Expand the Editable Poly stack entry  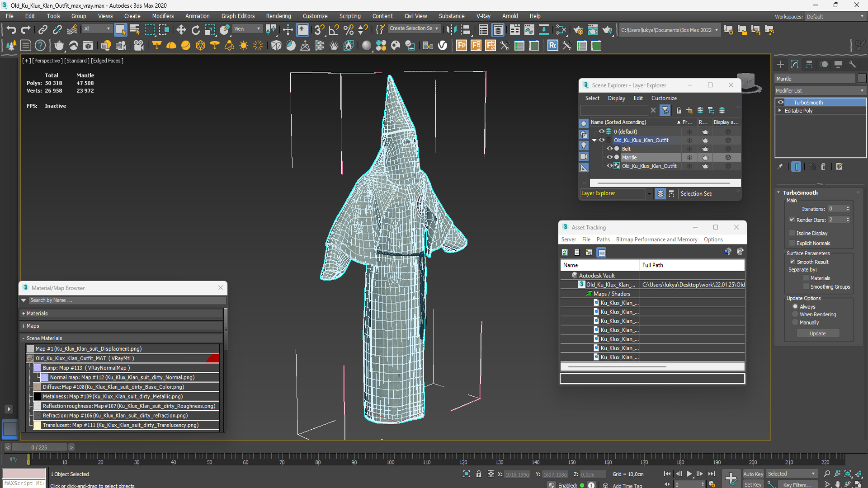click(x=780, y=110)
